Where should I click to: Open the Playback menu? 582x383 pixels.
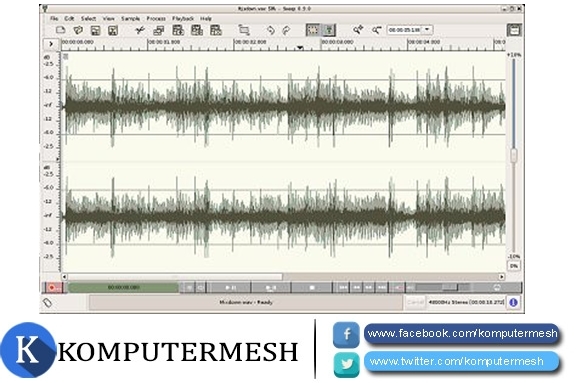click(183, 18)
